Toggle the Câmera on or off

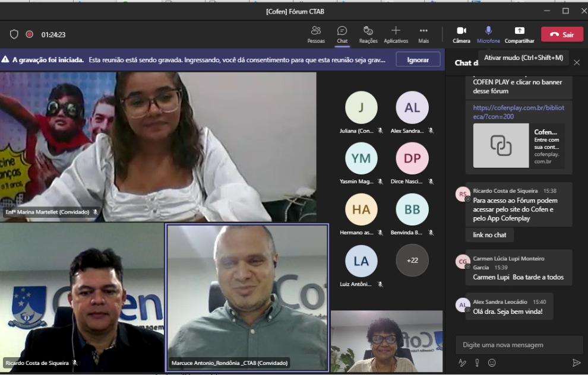tap(461, 34)
